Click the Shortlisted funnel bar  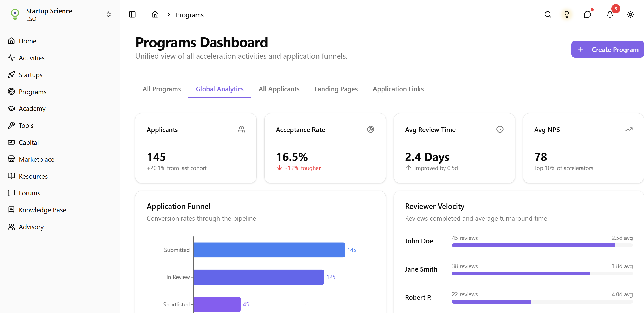tap(217, 304)
